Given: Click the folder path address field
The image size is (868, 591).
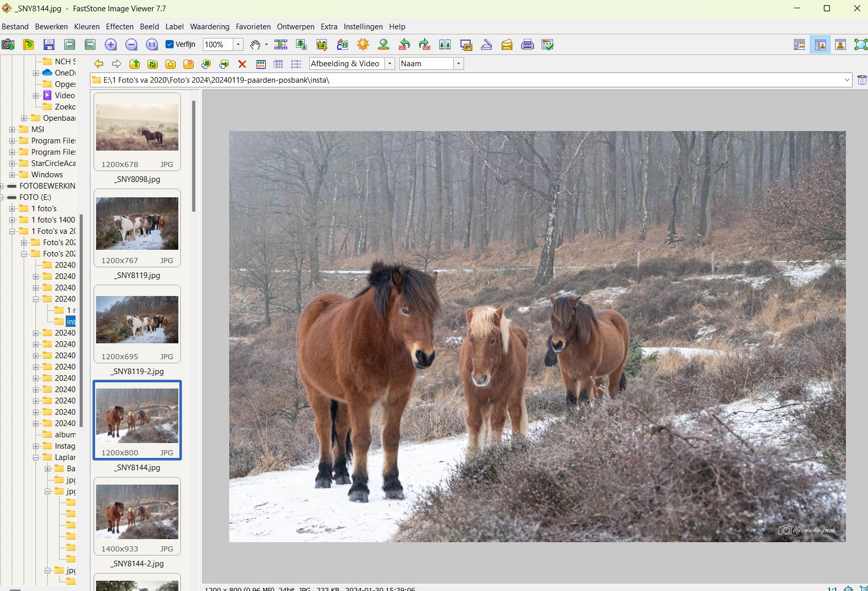Looking at the screenshot, I should (x=463, y=80).
